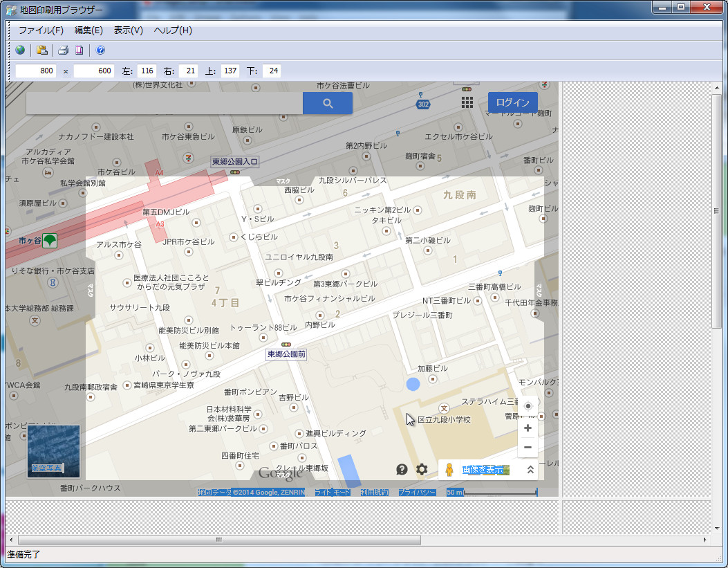
Task: Enable geolocation with the target circle
Action: click(x=528, y=405)
